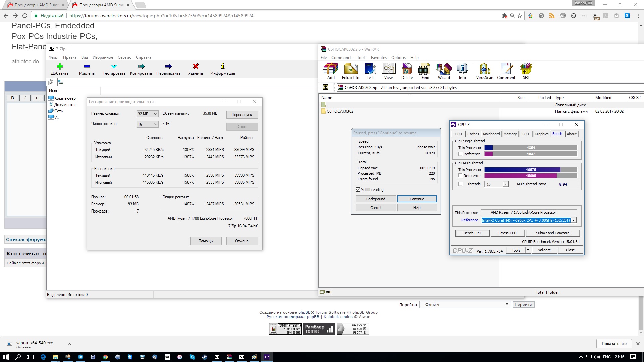The image size is (644, 362).
Task: Click WinRAR Wizard toolbar icon
Action: (444, 69)
